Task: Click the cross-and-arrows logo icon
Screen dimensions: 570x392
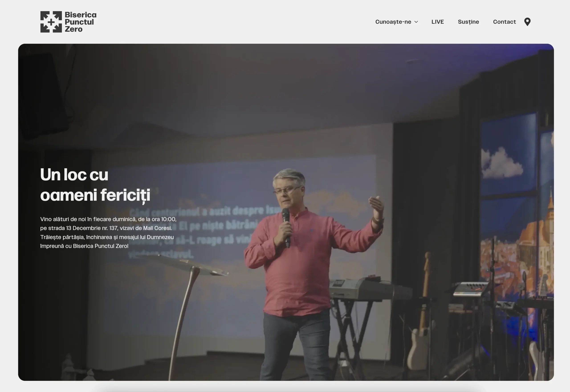Action: tap(51, 22)
